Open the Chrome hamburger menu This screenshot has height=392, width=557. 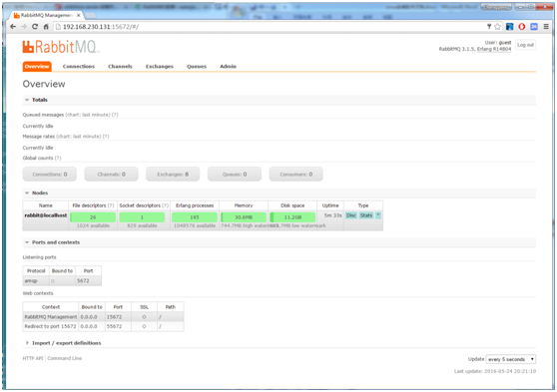click(x=546, y=27)
